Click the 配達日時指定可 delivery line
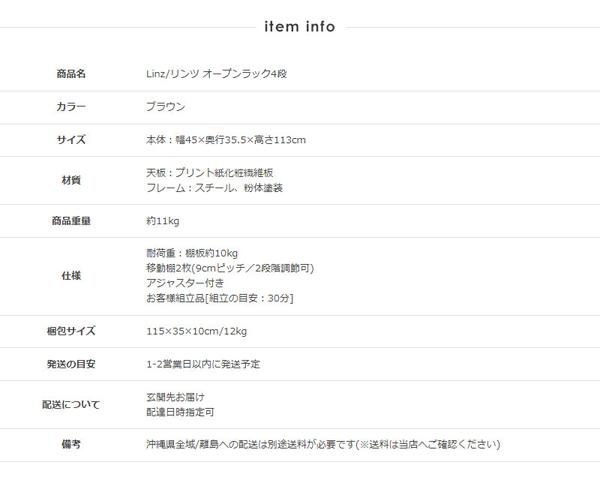Image resolution: width=600 pixels, height=480 pixels. tap(180, 411)
